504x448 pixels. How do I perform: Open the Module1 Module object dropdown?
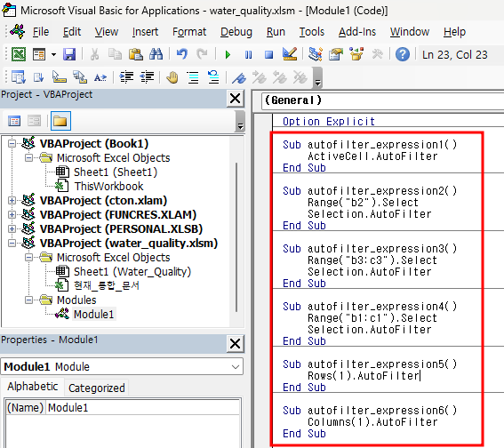(236, 367)
